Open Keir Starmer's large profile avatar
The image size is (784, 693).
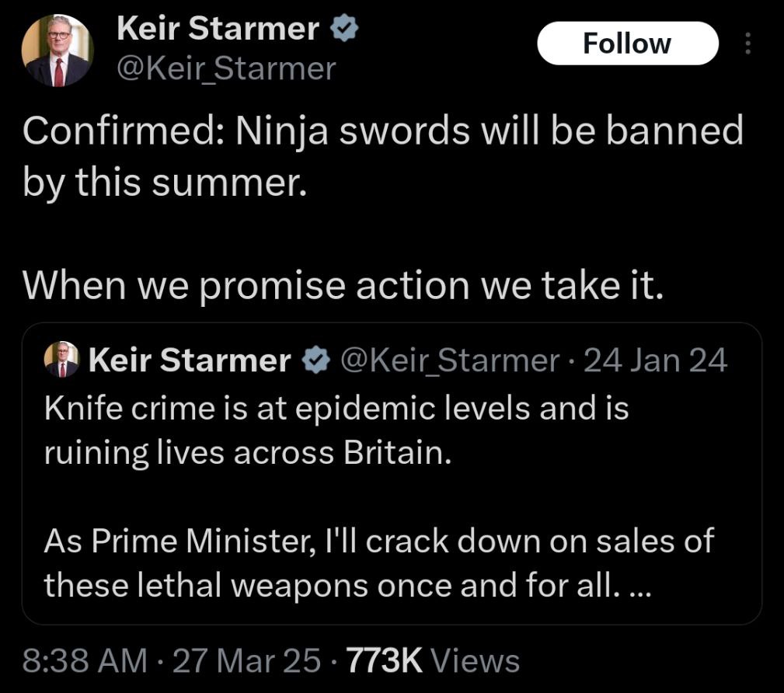click(x=57, y=50)
